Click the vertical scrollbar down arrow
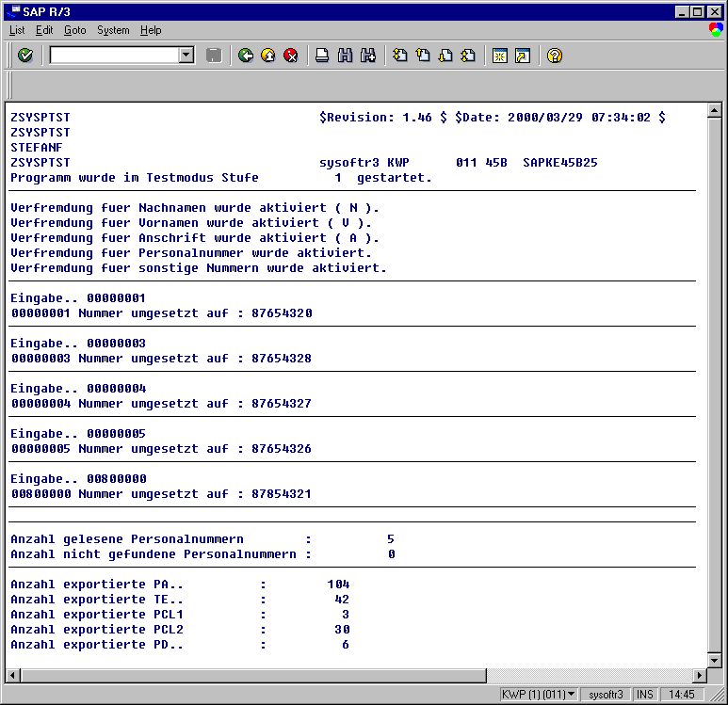 coord(714,659)
